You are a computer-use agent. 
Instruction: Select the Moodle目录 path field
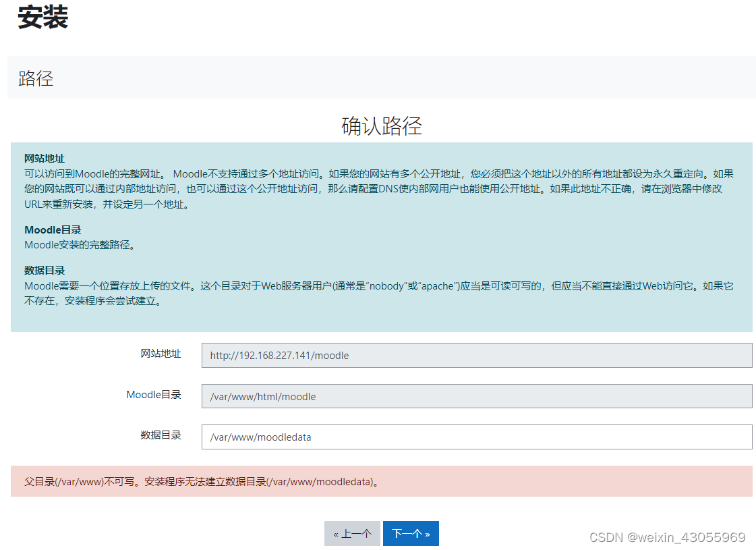[x=476, y=396]
